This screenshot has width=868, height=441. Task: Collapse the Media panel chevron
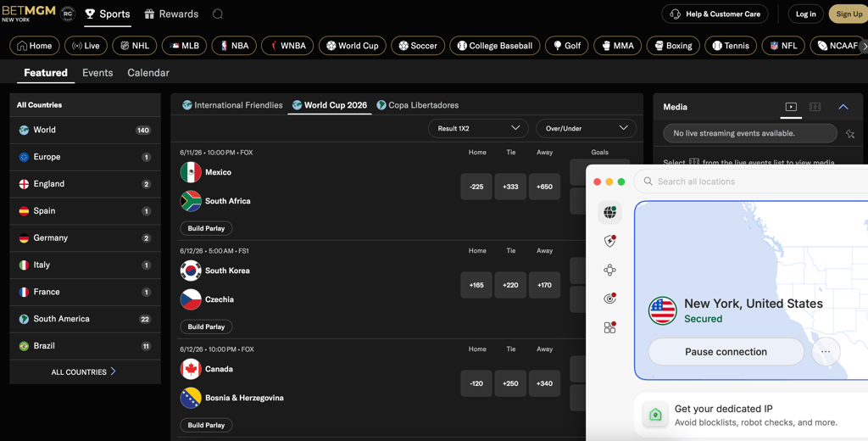pyautogui.click(x=843, y=107)
